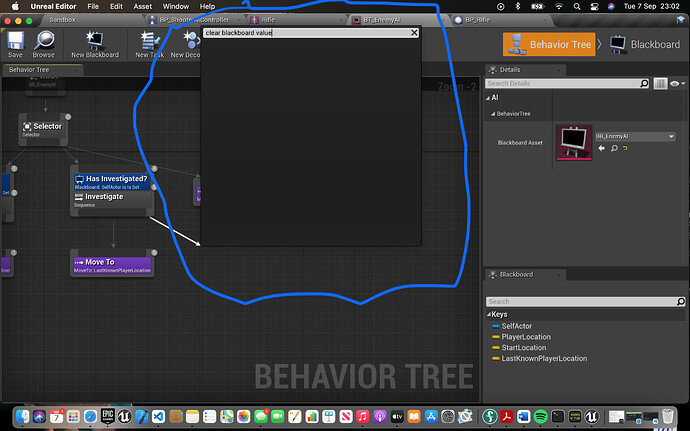
Task: Open the BT_EnemyAI tab
Action: click(381, 20)
